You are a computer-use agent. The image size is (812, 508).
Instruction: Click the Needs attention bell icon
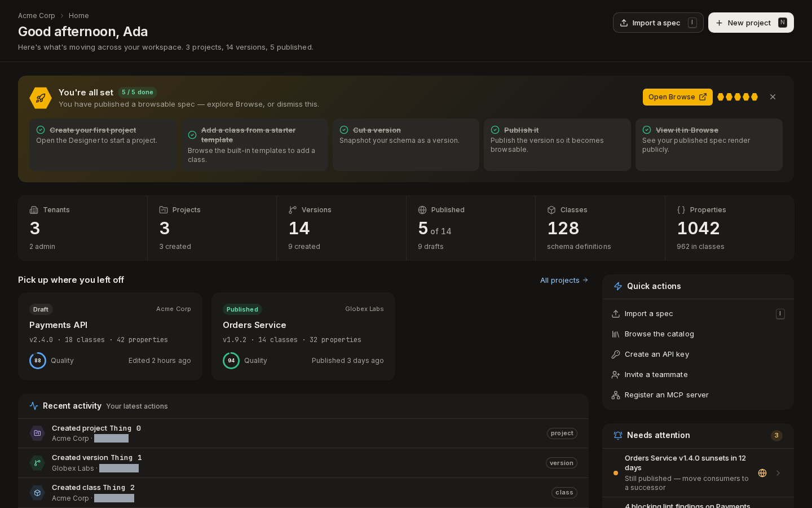click(618, 435)
